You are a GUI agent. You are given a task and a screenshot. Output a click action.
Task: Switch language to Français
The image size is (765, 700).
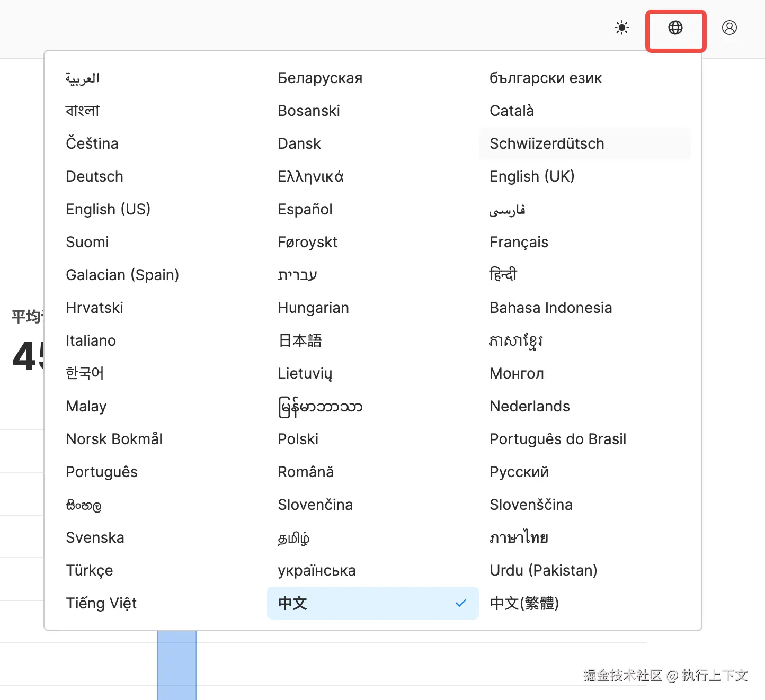click(519, 242)
